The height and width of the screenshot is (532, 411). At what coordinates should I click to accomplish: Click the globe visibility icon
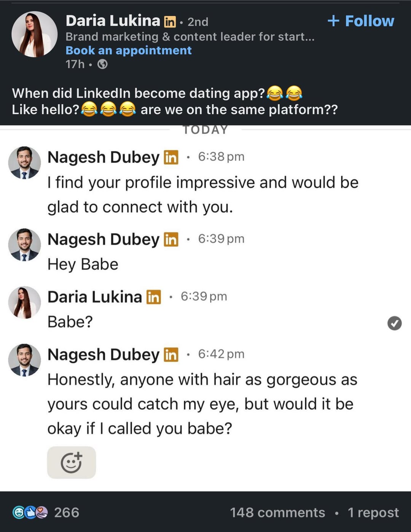[x=102, y=64]
